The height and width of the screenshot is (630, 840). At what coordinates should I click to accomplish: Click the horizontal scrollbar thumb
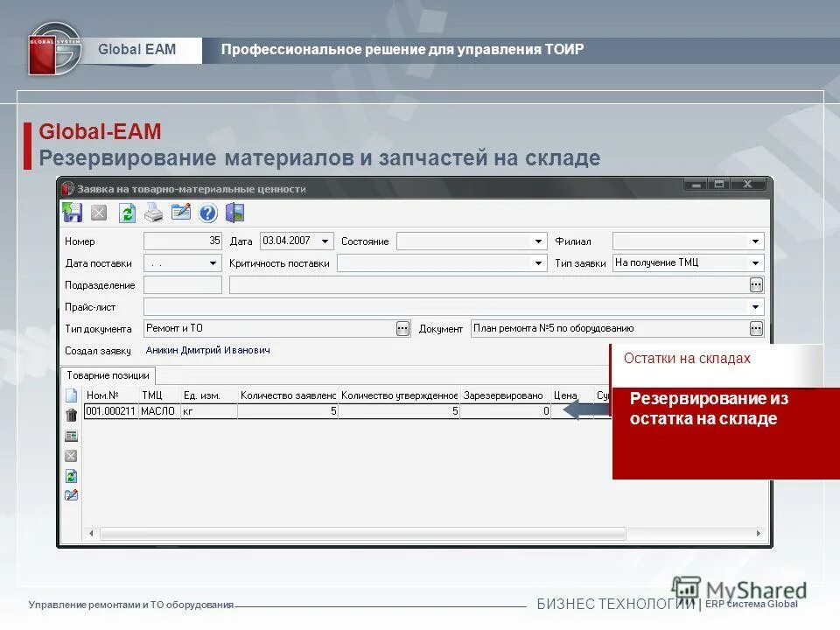click(363, 533)
